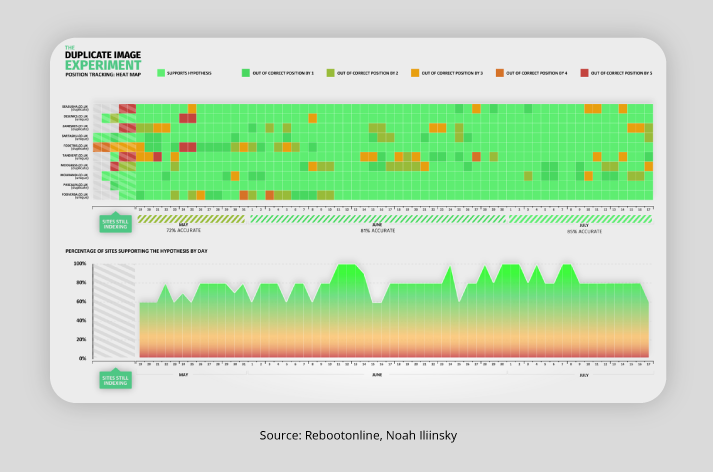Click the 'Source: Rebootonline, Noah Iliinsky' caption
The image size is (713, 472).
[x=356, y=435]
